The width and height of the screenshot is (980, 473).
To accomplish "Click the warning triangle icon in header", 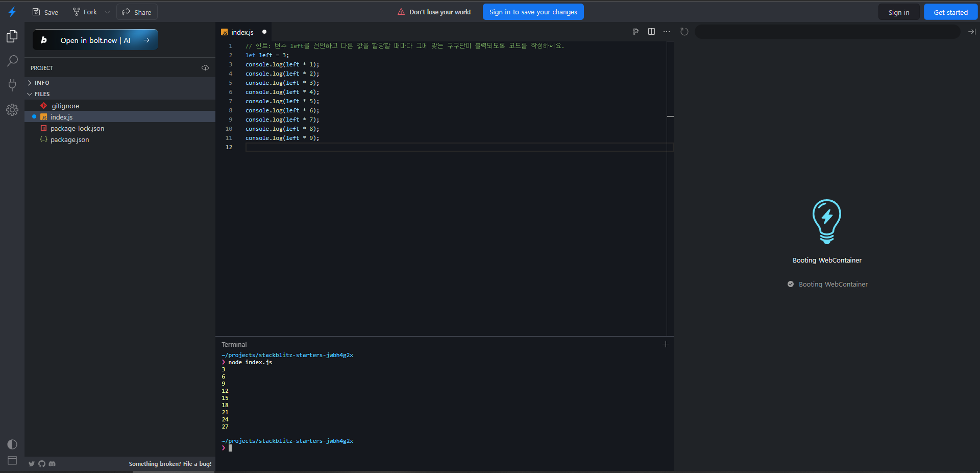I will coord(401,12).
